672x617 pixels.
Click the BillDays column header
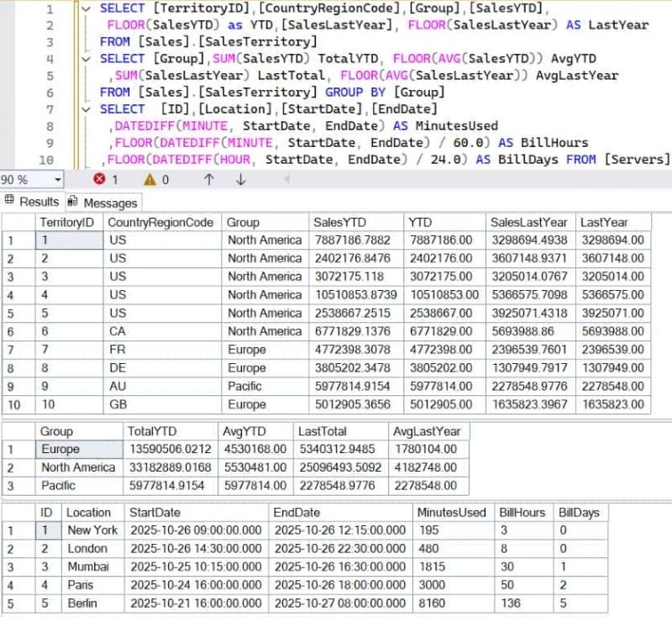click(580, 513)
